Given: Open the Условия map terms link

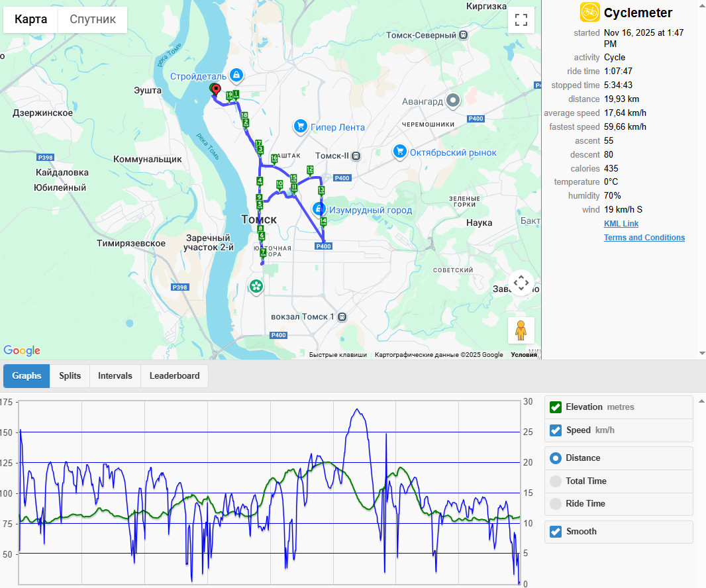Looking at the screenshot, I should pyautogui.click(x=524, y=355).
